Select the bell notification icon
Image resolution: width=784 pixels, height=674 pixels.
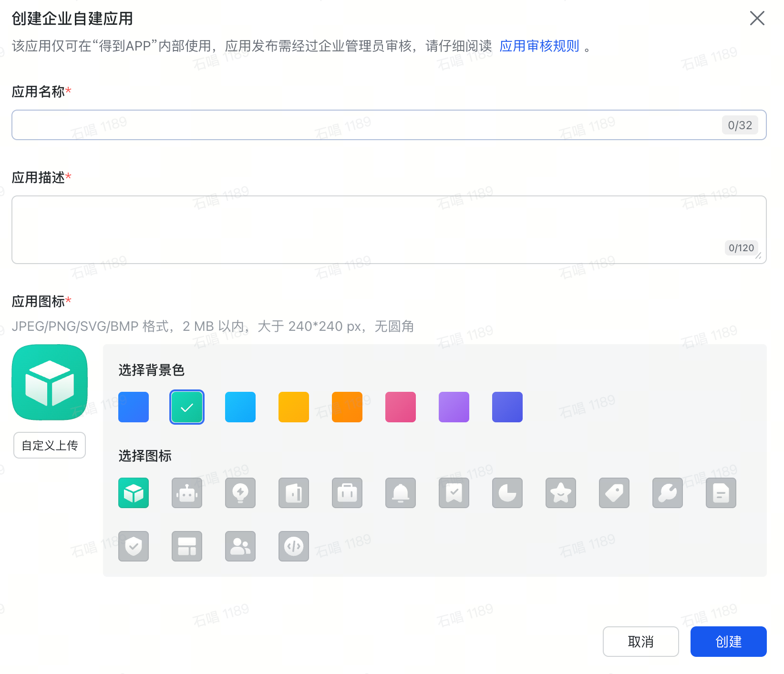(400, 493)
